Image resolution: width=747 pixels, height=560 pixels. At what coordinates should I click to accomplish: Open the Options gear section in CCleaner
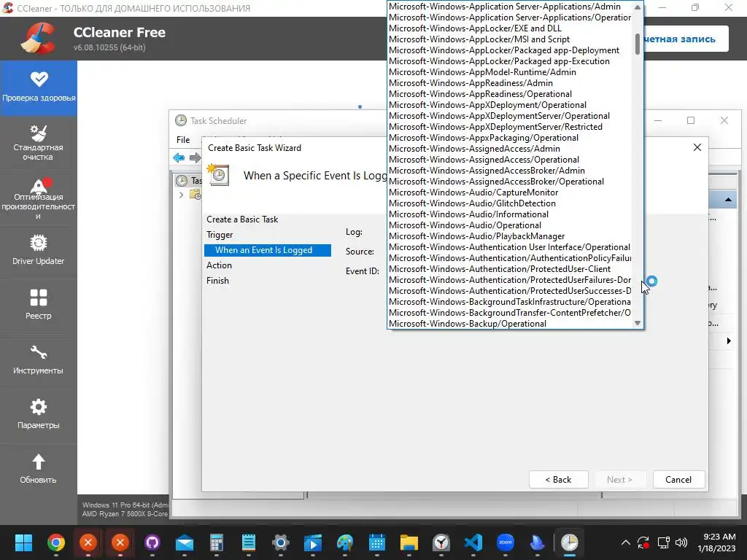click(x=39, y=415)
